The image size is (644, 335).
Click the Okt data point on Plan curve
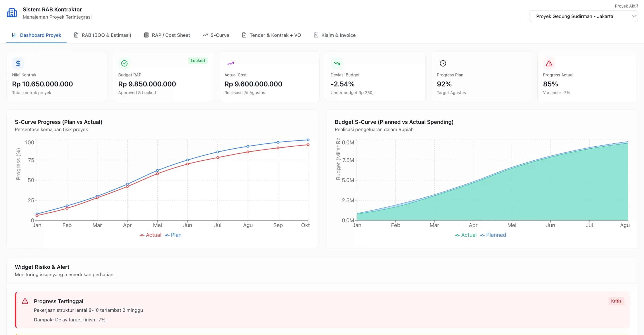(308, 140)
